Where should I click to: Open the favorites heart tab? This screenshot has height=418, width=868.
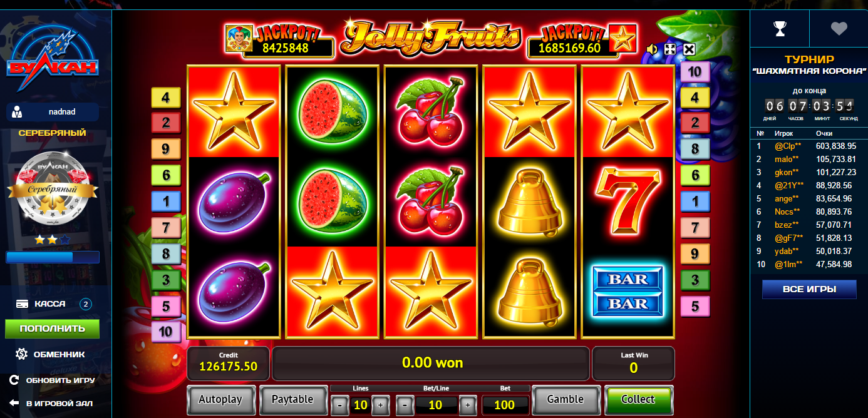[x=839, y=28]
